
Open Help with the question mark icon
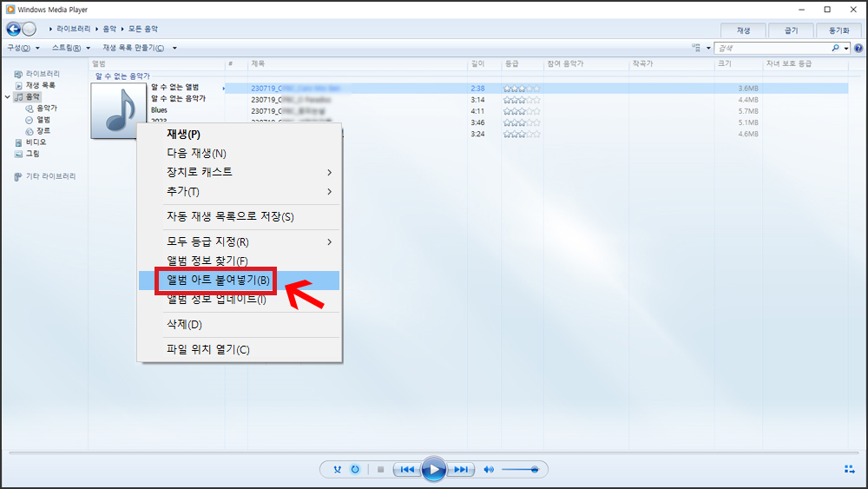(858, 48)
